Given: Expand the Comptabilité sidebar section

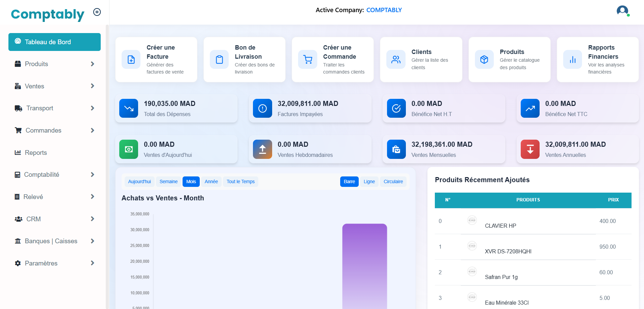Looking at the screenshot, I should [x=55, y=175].
